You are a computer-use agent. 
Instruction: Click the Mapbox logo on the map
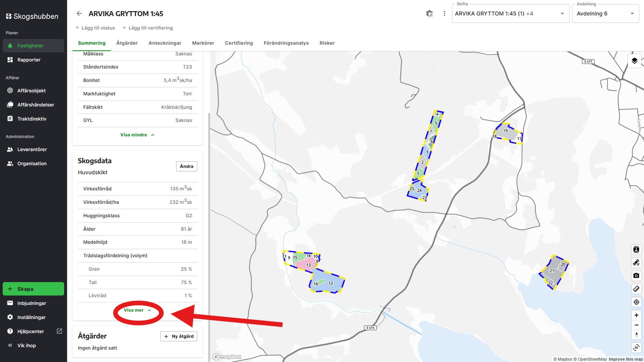(x=227, y=357)
